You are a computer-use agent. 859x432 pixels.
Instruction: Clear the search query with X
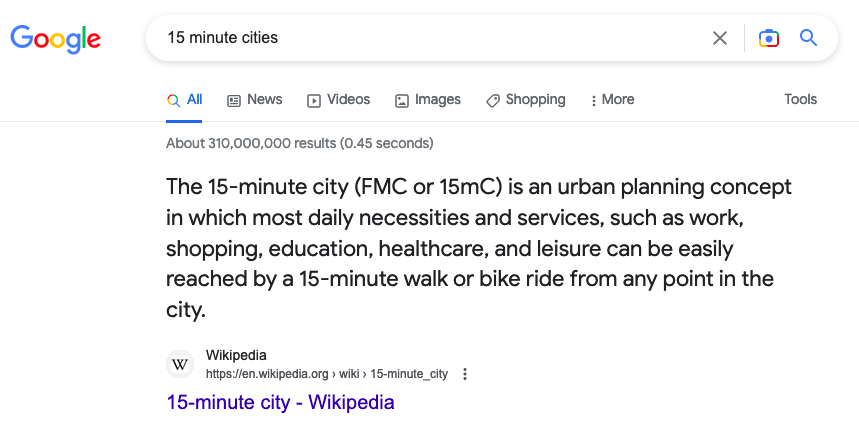[x=720, y=38]
